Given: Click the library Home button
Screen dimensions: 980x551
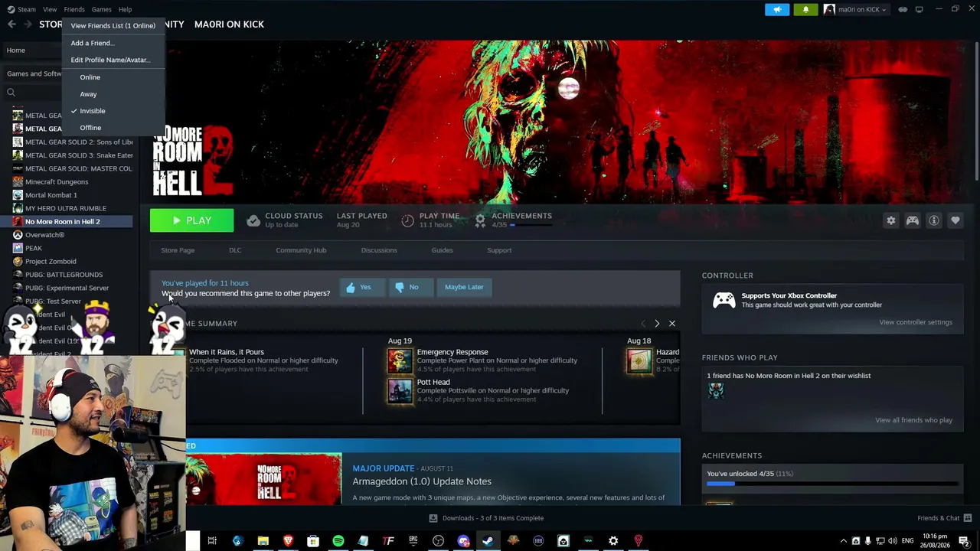Looking at the screenshot, I should 16,51.
